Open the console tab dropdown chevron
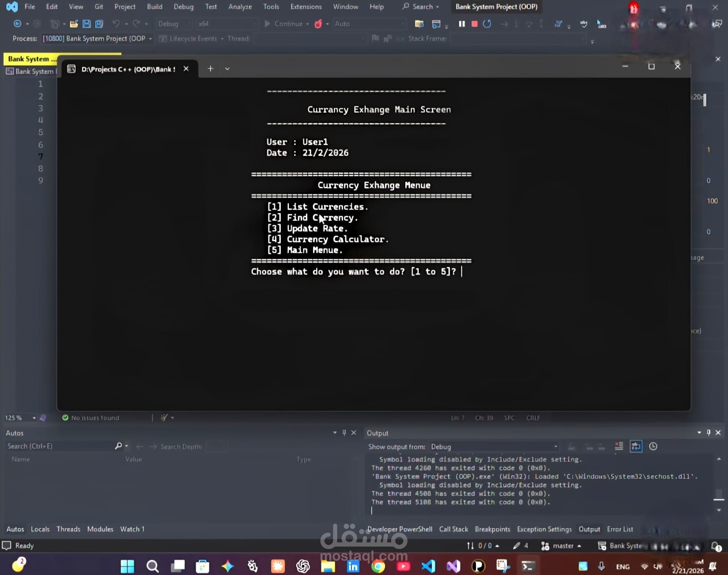The height and width of the screenshot is (575, 728). (x=227, y=69)
